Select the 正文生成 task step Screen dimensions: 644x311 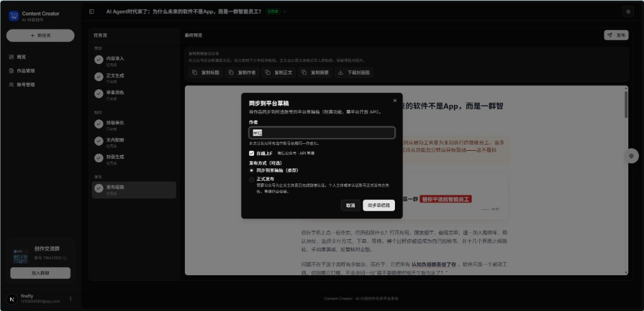point(134,77)
